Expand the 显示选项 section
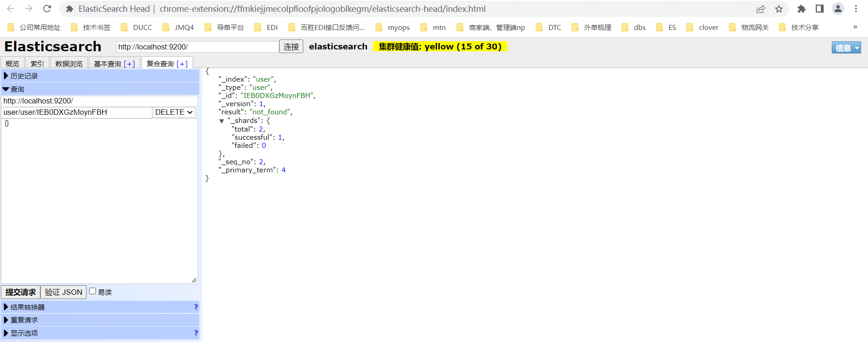Image resolution: width=868 pixels, height=342 pixels. (x=100, y=333)
